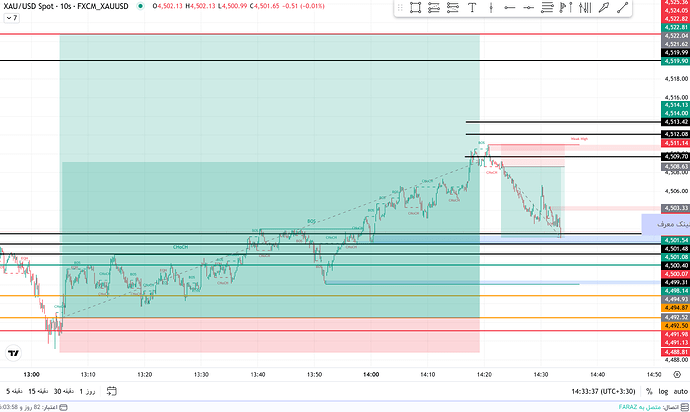Select the 4,511.14 red price label
Viewport: 690px width, 412px height.
coord(675,143)
